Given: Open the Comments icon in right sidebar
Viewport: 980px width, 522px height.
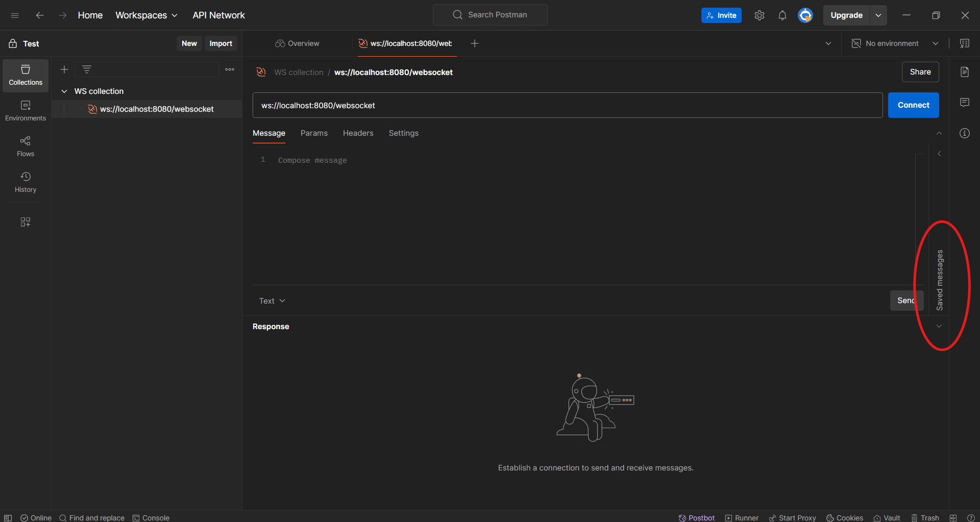Looking at the screenshot, I should [965, 103].
